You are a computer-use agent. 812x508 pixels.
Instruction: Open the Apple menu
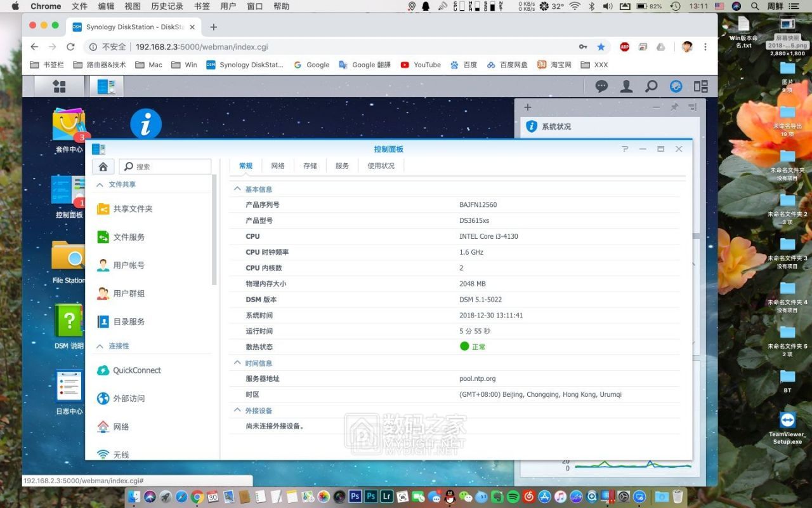[x=15, y=6]
